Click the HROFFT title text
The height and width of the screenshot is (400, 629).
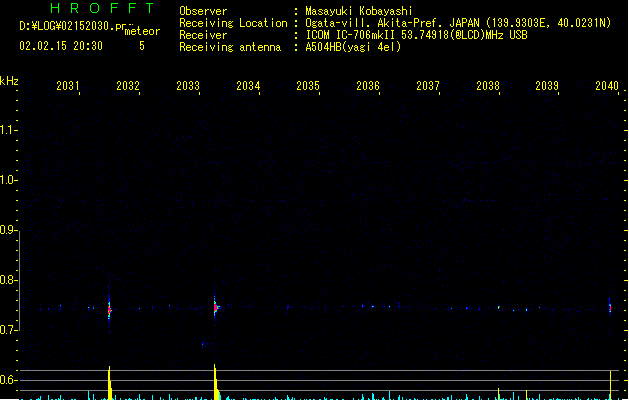102,8
